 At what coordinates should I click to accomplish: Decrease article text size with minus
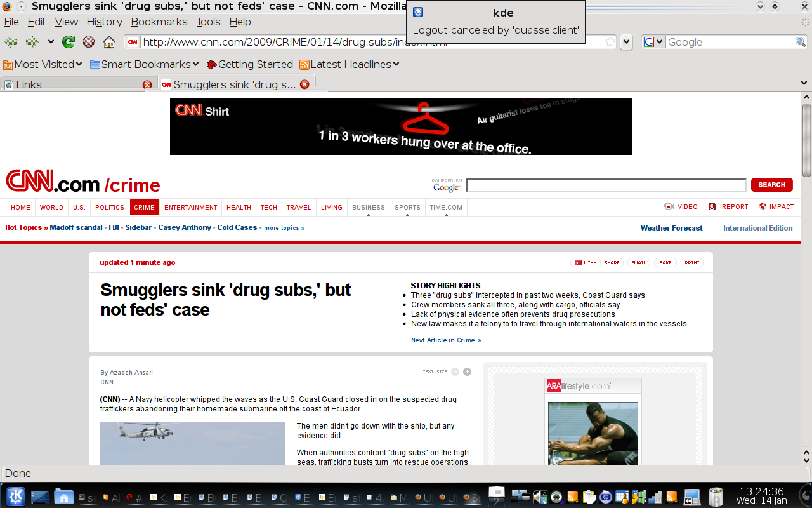(x=455, y=372)
